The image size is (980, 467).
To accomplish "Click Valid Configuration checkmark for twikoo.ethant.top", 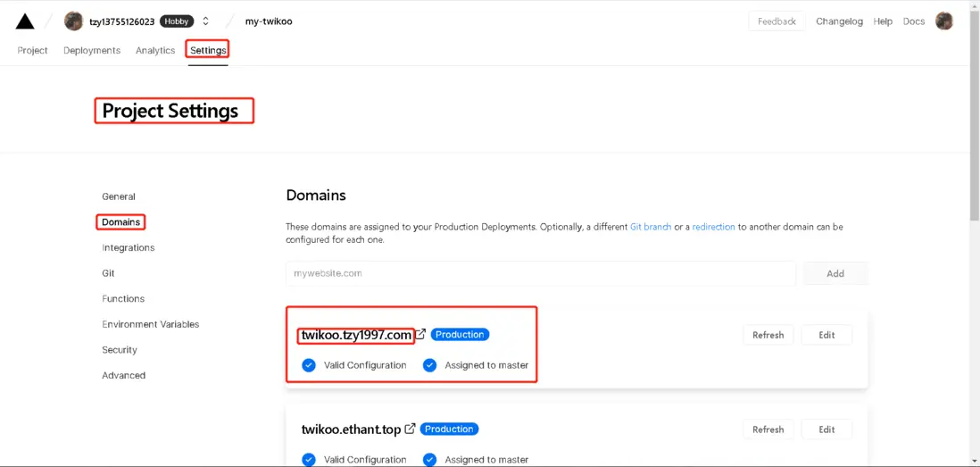I will coord(308,460).
